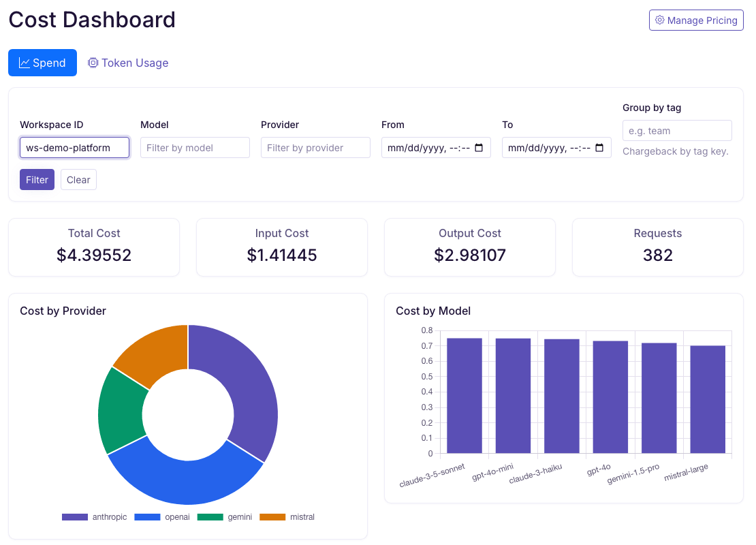The height and width of the screenshot is (545, 756).
Task: Click the gpt-4o-mini bar
Action: 513,396
